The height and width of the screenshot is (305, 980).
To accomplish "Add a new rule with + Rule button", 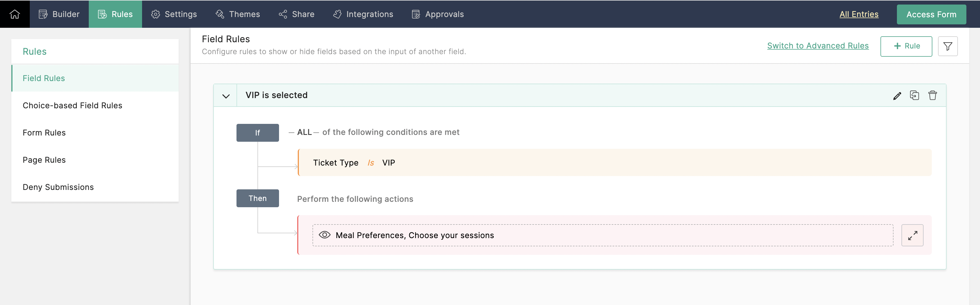I will (x=906, y=46).
